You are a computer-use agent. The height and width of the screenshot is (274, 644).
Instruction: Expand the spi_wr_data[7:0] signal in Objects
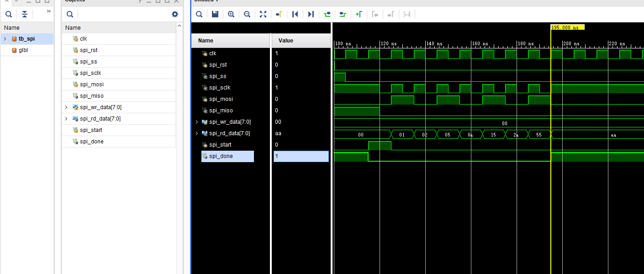tap(67, 107)
